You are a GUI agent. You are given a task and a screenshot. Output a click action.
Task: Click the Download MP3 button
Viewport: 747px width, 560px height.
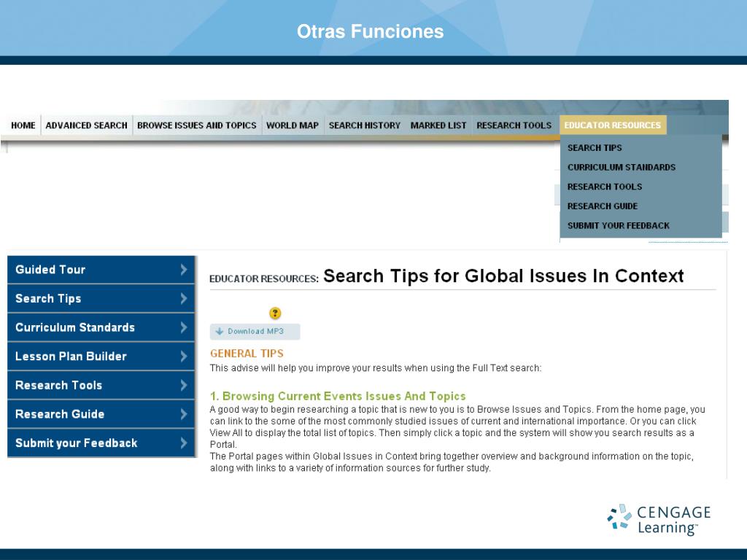coord(255,332)
